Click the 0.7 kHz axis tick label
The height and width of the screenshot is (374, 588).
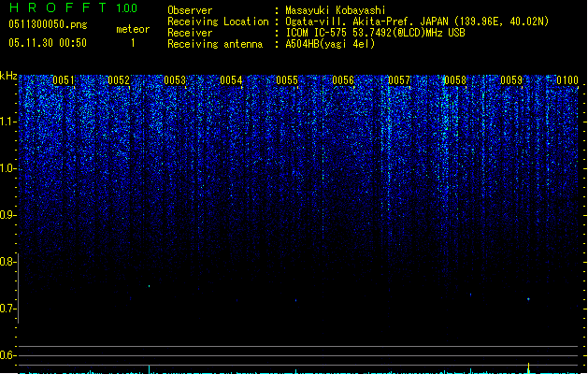coord(7,309)
